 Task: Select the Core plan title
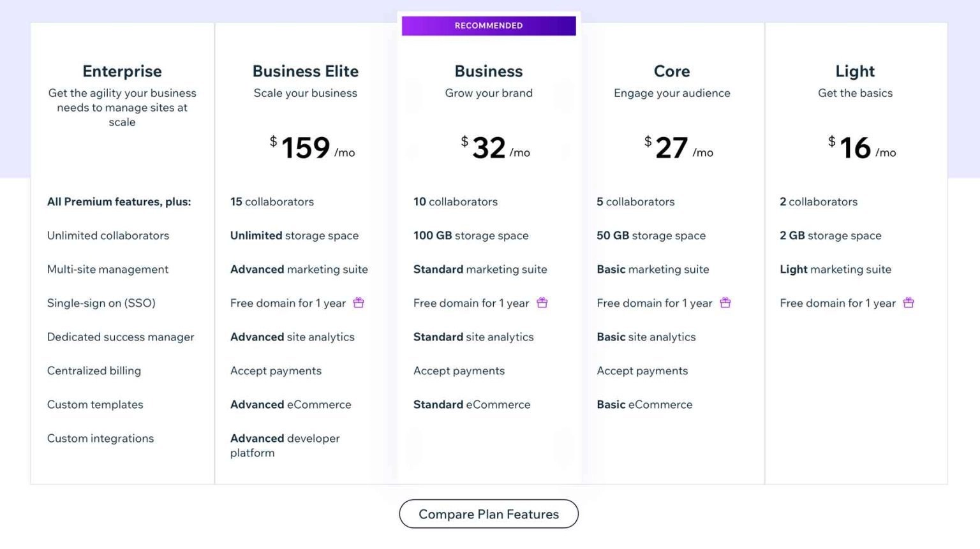tap(672, 71)
